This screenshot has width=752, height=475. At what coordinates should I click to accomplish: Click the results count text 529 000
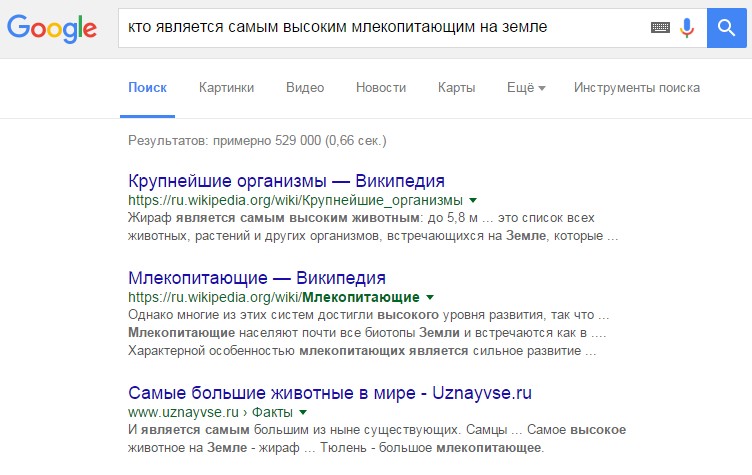click(x=257, y=141)
